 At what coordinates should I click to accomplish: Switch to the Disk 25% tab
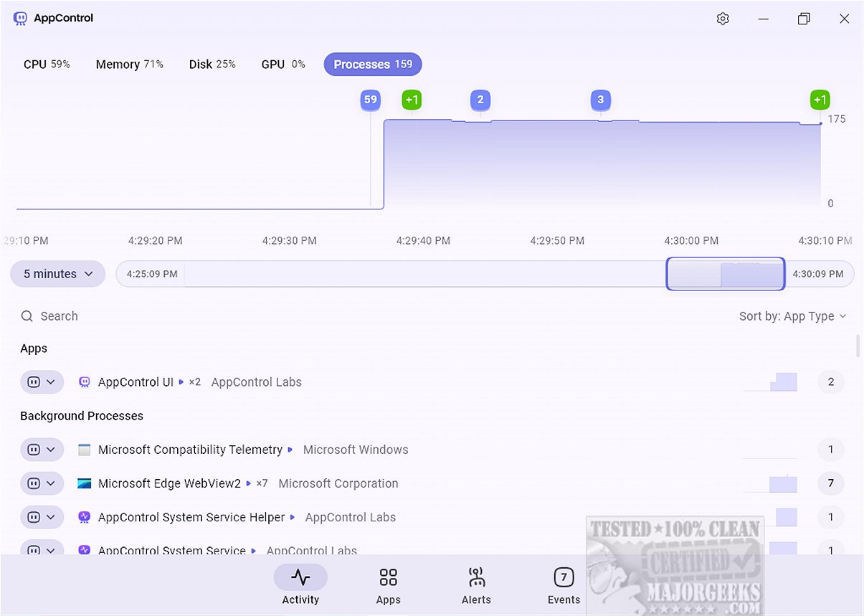212,64
